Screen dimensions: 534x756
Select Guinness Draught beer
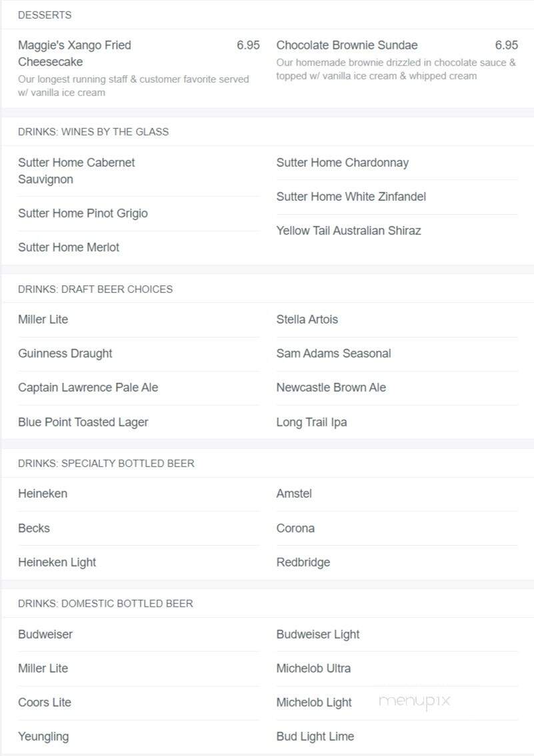click(x=65, y=354)
